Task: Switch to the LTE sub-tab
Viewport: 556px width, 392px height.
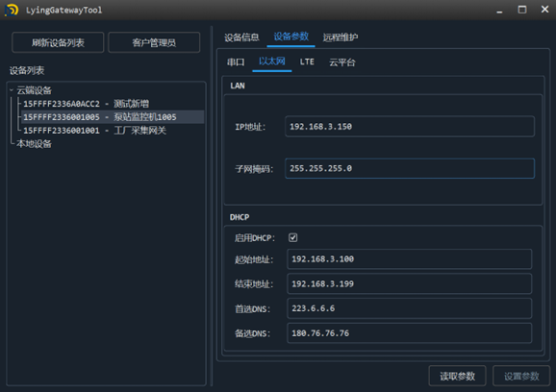Action: tap(307, 61)
